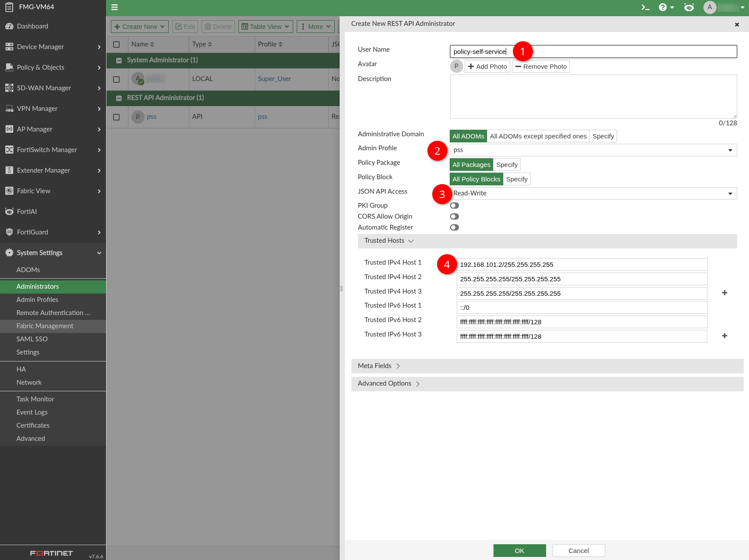Click the User Name input field
Screen dimensions: 749x560
[593, 52]
